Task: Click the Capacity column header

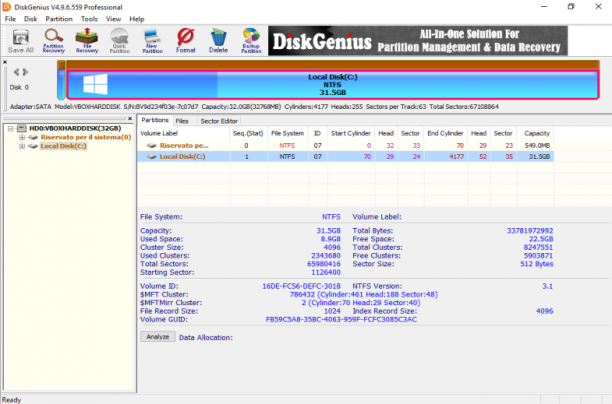Action: (x=537, y=133)
